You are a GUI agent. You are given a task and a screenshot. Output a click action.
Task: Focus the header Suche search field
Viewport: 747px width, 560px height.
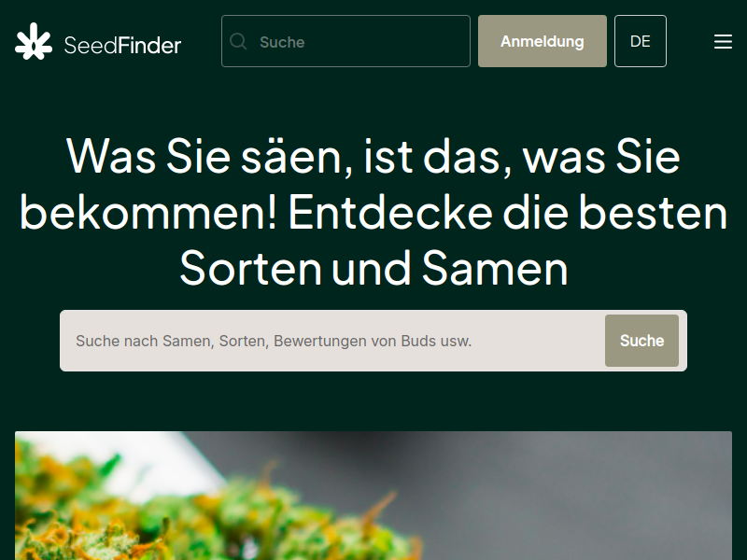pyautogui.click(x=345, y=41)
